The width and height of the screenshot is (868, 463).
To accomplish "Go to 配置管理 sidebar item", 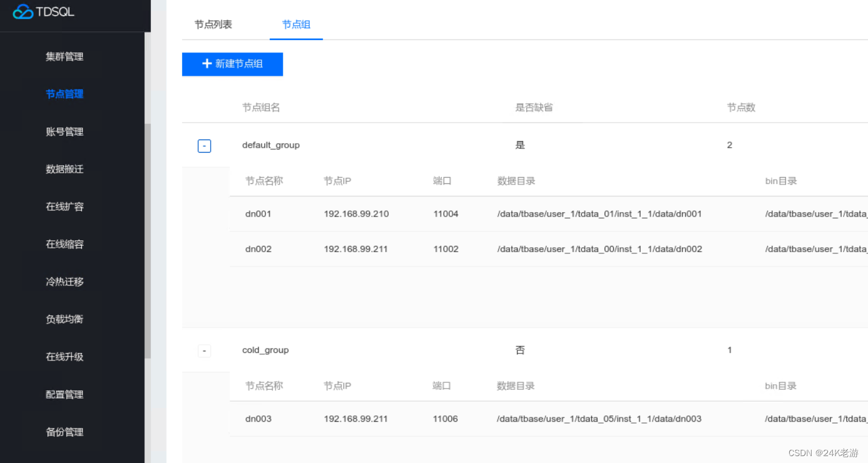I will 64,394.
